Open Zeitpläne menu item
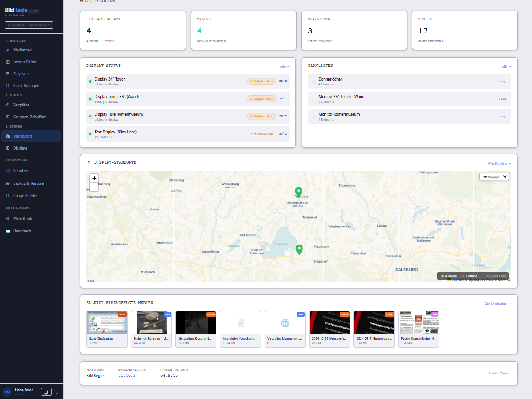532x399 pixels. tap(31, 105)
